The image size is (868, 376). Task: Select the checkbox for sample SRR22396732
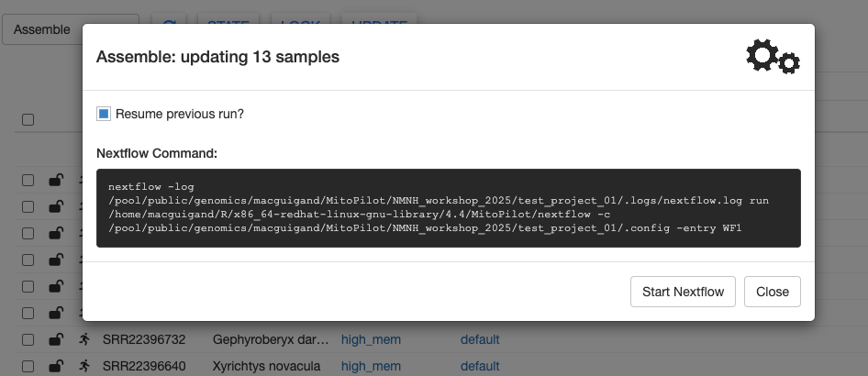(28, 339)
